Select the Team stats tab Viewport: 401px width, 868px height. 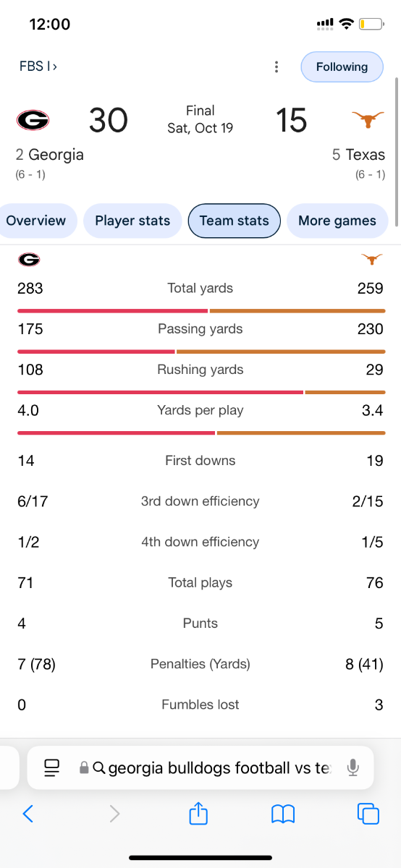pyautogui.click(x=234, y=221)
